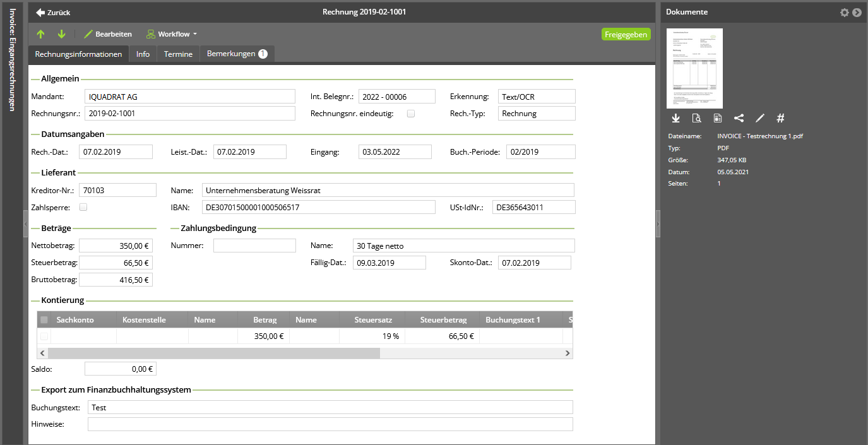Download the document in Dokumente panel
Viewport: 868px width, 445px height.
675,118
